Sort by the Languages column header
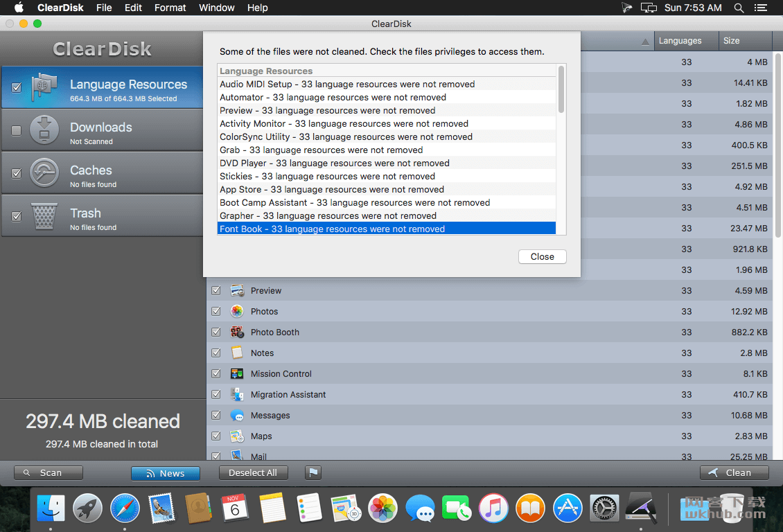Image resolution: width=783 pixels, height=532 pixels. [685, 41]
